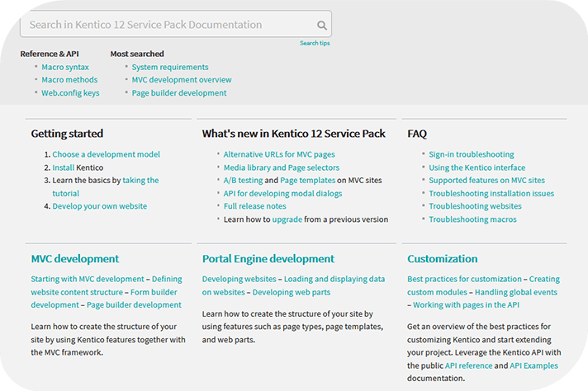Open Troubleshooting macros FAQ
Viewport: 588px width, 391px height.
(x=472, y=219)
